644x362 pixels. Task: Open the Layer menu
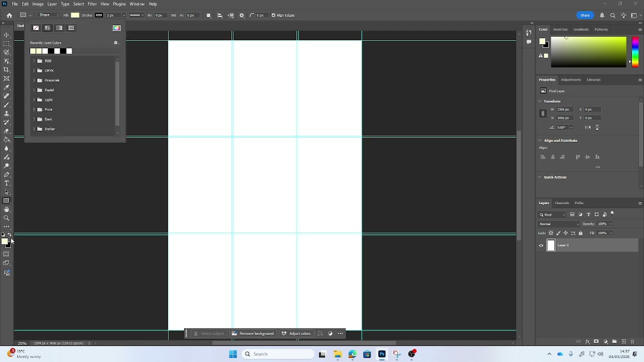52,4
